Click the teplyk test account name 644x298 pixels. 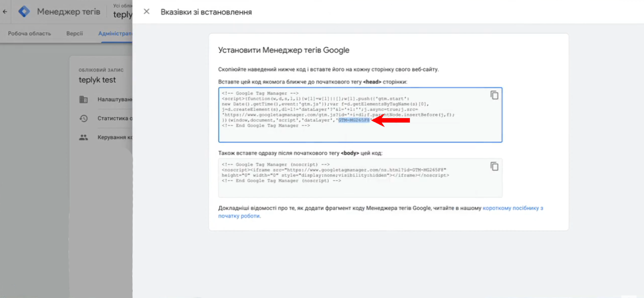[97, 80]
